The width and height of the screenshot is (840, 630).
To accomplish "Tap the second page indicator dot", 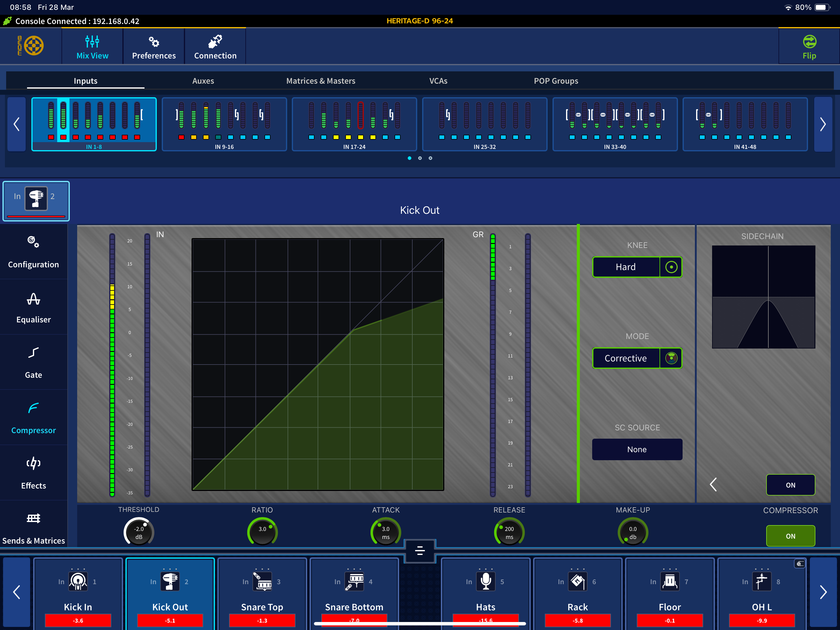I will (420, 158).
